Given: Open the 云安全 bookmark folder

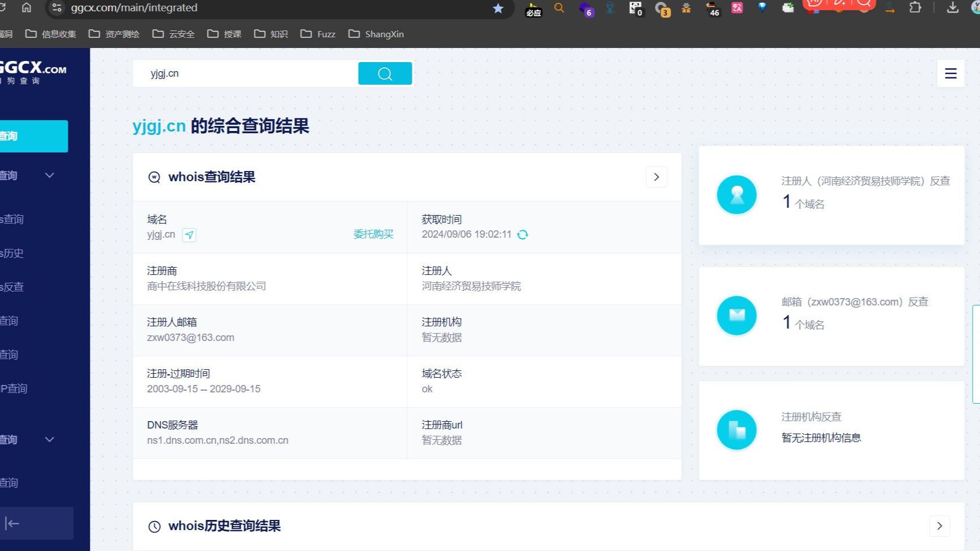Looking at the screenshot, I should point(173,34).
